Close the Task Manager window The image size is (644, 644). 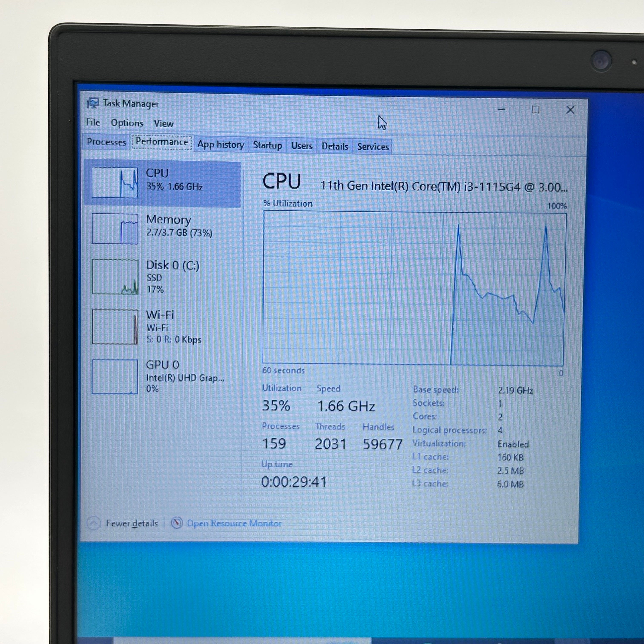570,110
